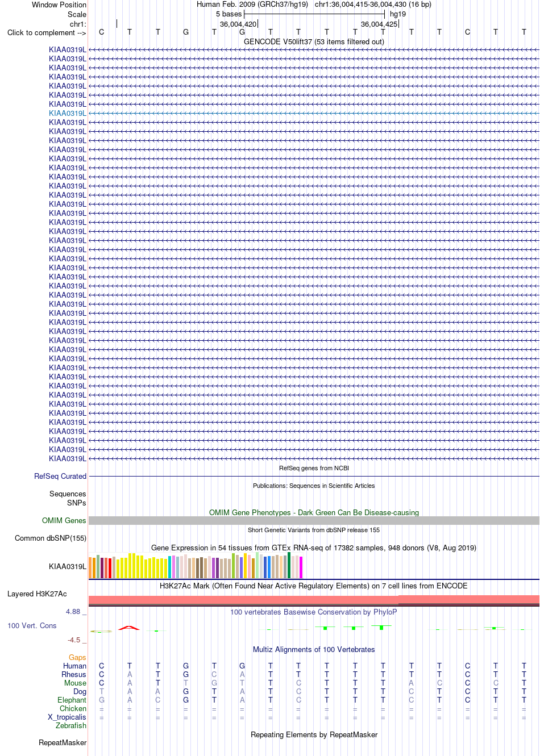Click the magenta bar in the GTEx chart
The width and height of the screenshot is (540, 756).
tap(301, 567)
